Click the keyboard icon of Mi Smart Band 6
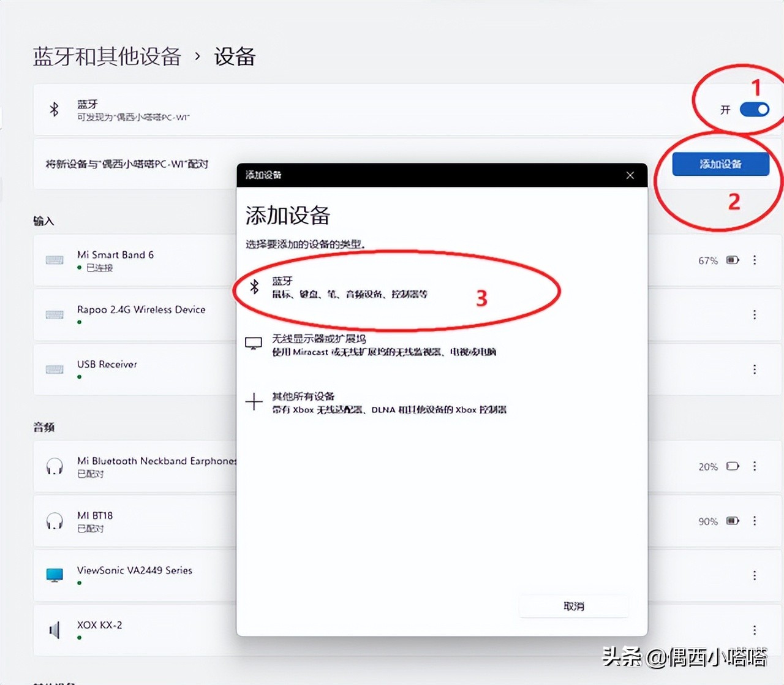The image size is (784, 685). point(54,260)
